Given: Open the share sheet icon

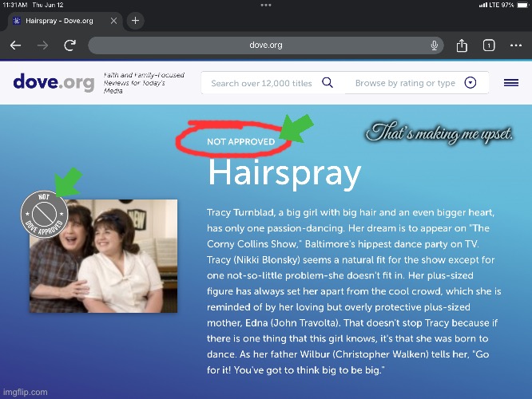Looking at the screenshot, I should (x=462, y=45).
